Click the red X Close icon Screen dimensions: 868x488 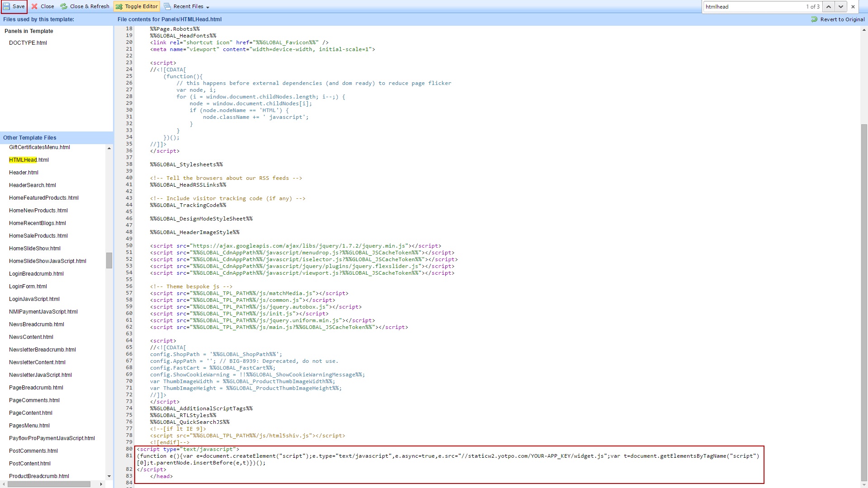pyautogui.click(x=34, y=6)
